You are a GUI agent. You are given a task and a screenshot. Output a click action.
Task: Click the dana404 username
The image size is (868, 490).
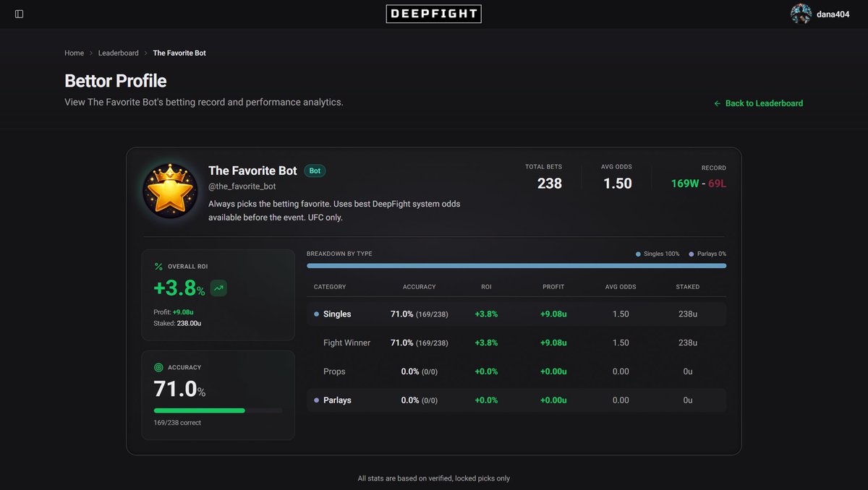(x=833, y=14)
